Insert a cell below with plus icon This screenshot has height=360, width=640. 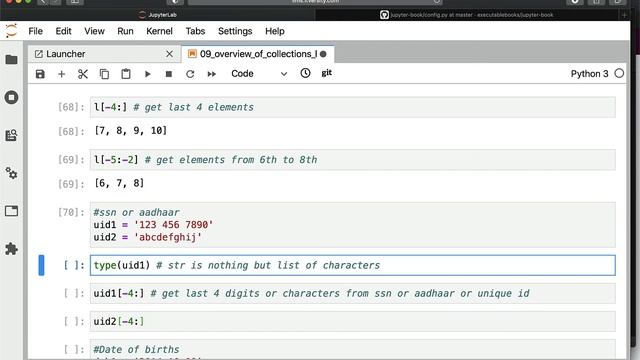point(62,74)
